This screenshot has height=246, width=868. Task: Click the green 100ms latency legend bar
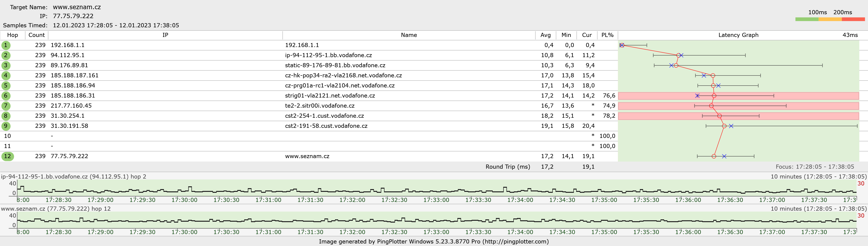807,19
